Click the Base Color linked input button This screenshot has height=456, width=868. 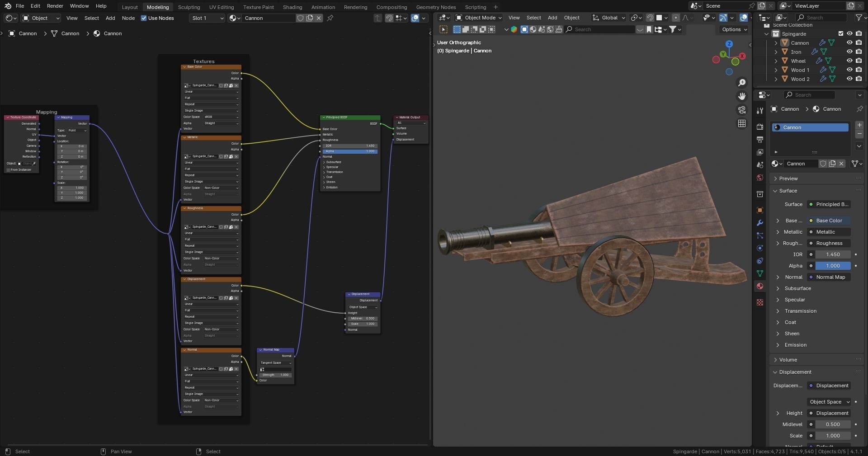(x=829, y=221)
